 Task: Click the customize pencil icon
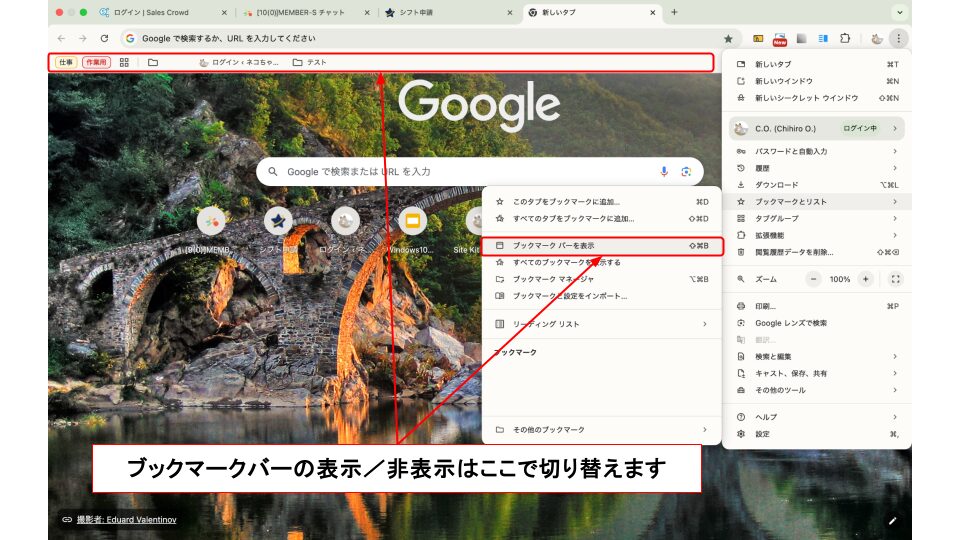point(892,520)
